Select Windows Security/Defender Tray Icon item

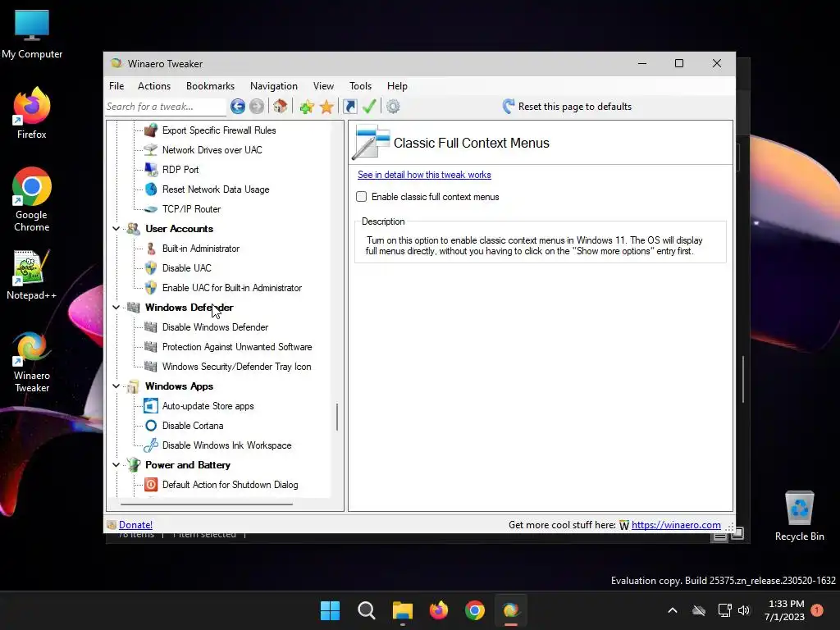click(x=236, y=367)
